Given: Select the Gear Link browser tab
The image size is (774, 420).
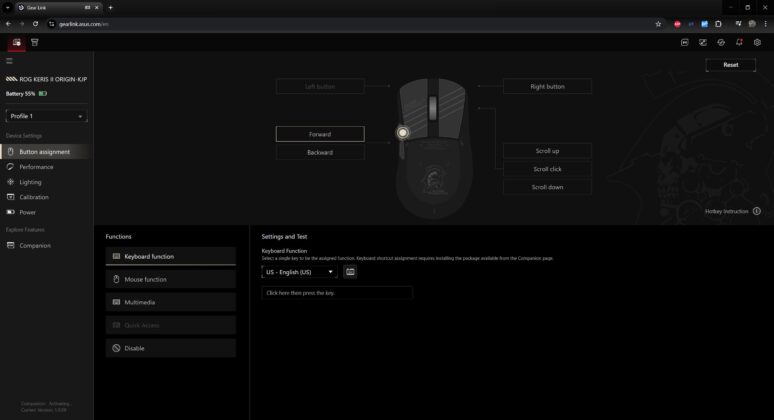Looking at the screenshot, I should pyautogui.click(x=58, y=8).
